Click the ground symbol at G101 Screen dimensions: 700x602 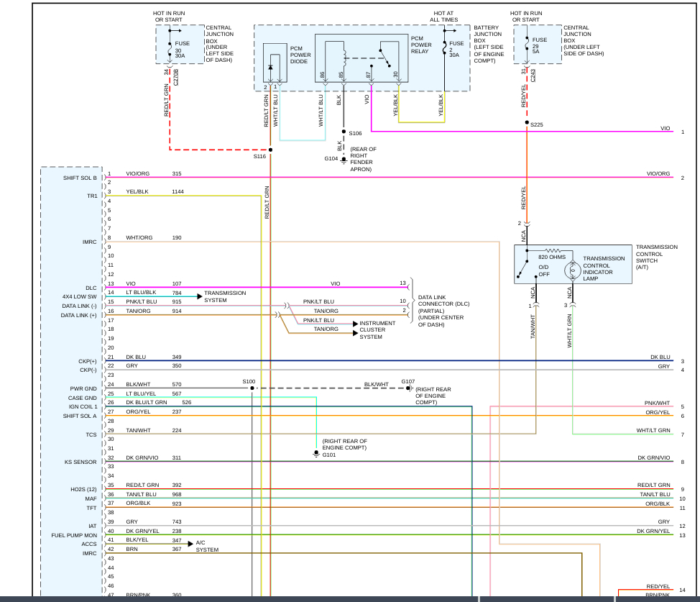(x=316, y=454)
